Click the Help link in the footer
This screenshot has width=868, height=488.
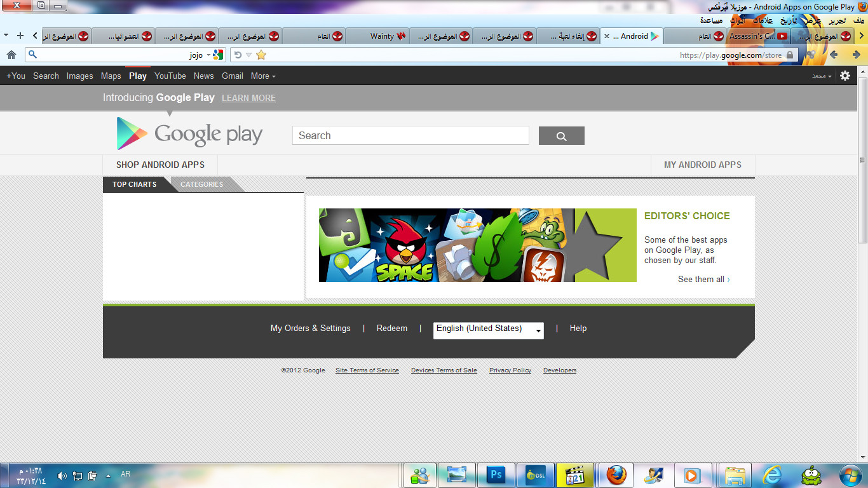click(578, 329)
